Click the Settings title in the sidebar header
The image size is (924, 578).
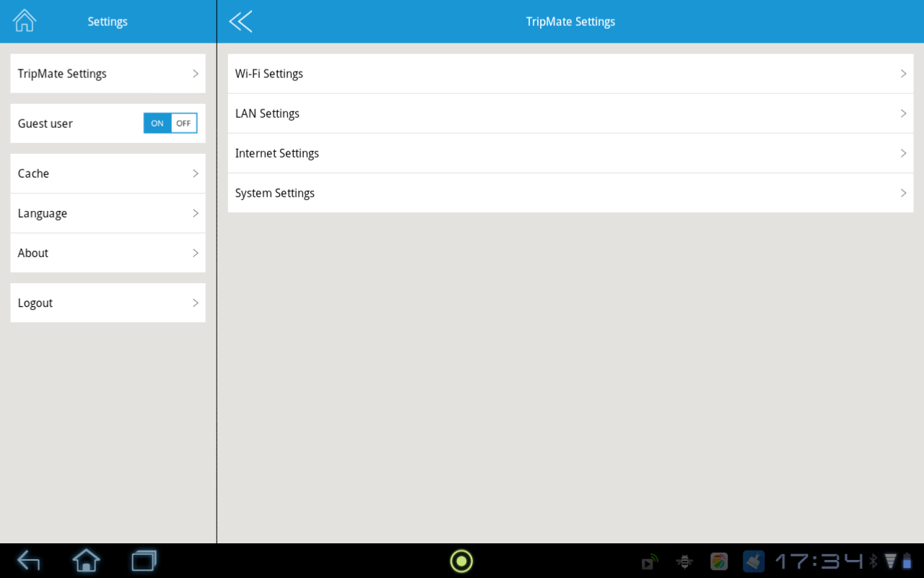108,22
